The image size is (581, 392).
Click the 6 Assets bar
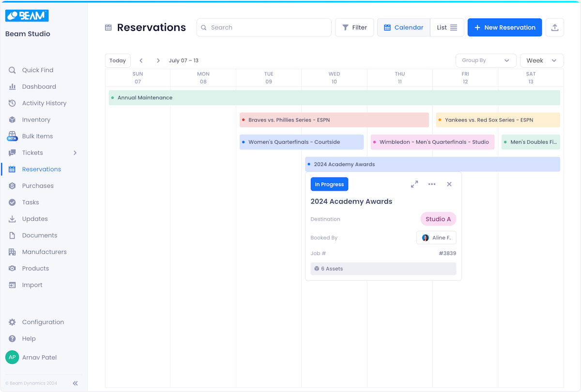(x=383, y=269)
